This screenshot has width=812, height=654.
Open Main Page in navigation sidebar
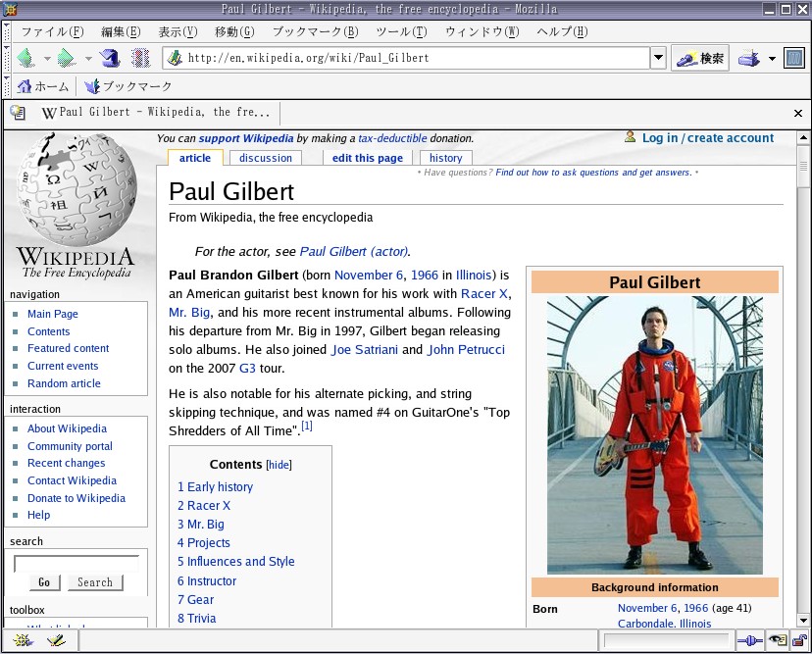pos(52,314)
